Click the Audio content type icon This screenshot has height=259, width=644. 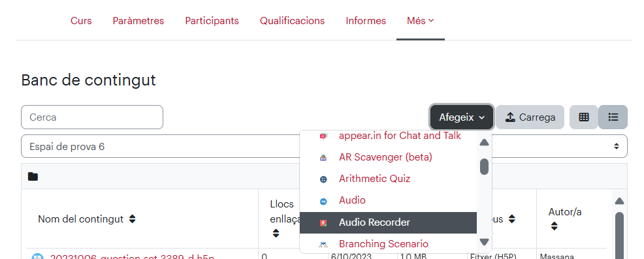point(323,201)
